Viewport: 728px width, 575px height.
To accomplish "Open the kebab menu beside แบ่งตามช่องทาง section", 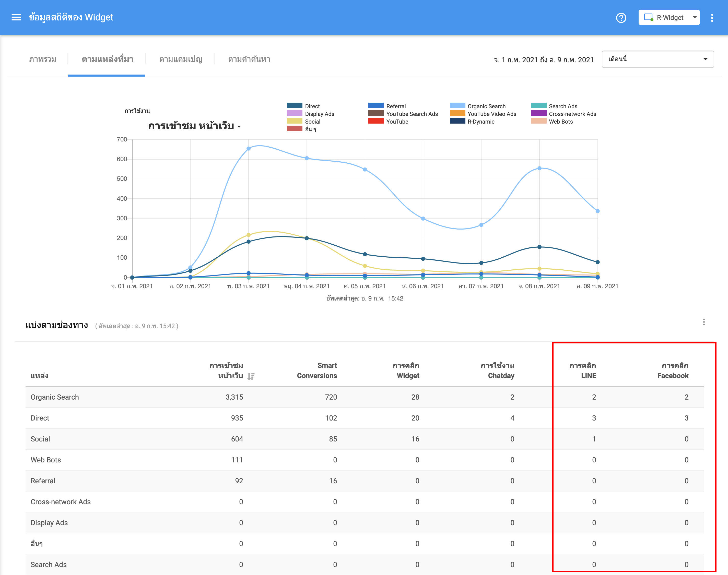I will click(704, 322).
